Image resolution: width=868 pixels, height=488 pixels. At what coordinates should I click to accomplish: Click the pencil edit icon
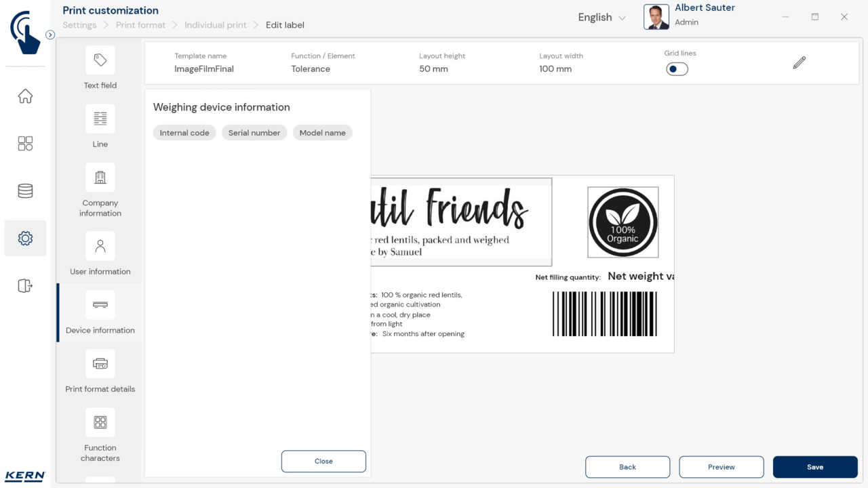(800, 63)
